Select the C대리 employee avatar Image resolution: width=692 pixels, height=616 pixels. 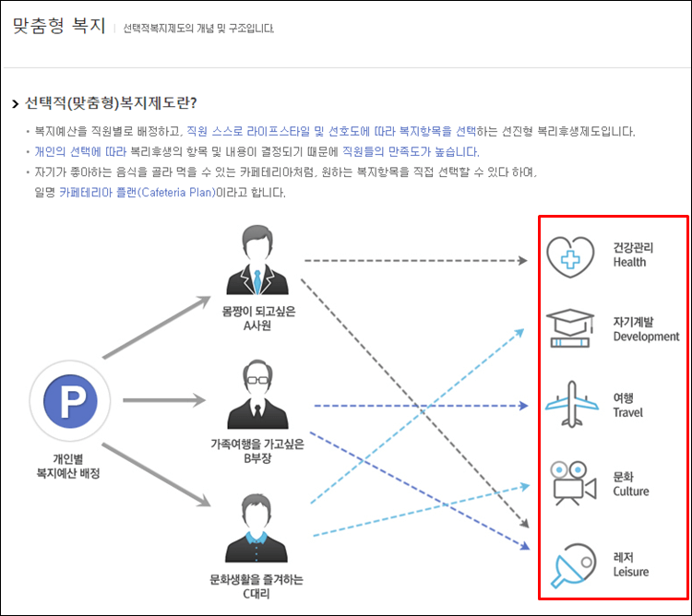pos(257,528)
